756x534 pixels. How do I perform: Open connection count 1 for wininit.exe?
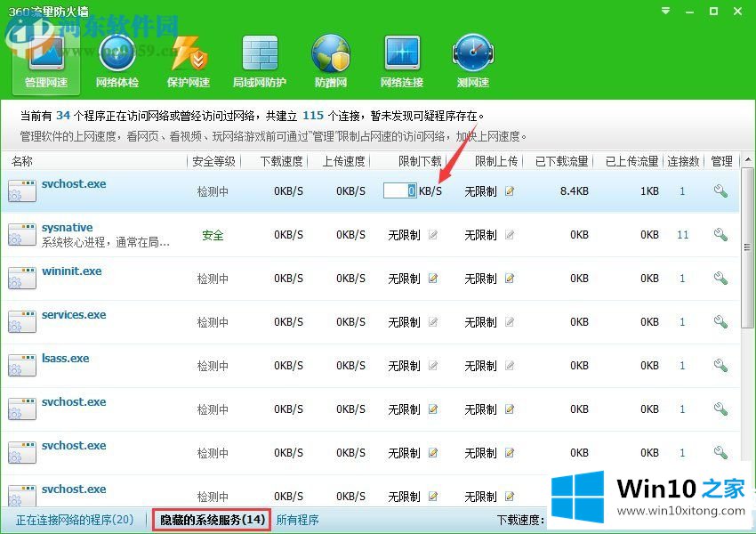coord(682,279)
